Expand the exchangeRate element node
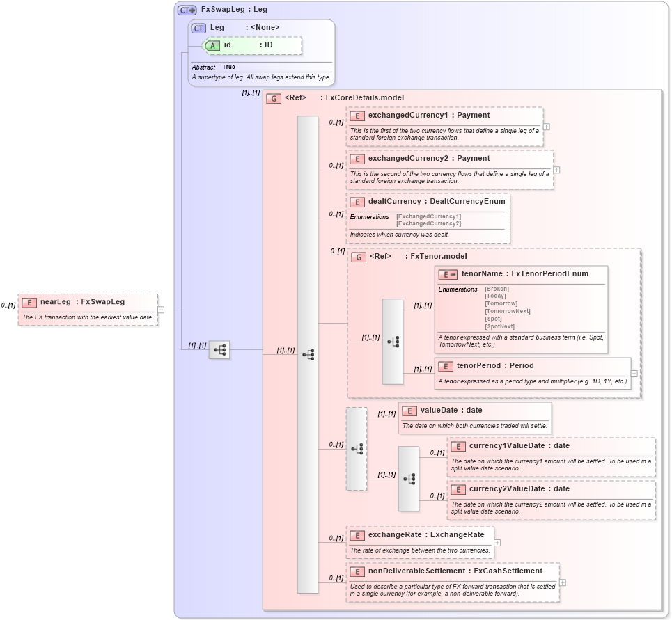This screenshot has width=672, height=620. [497, 543]
